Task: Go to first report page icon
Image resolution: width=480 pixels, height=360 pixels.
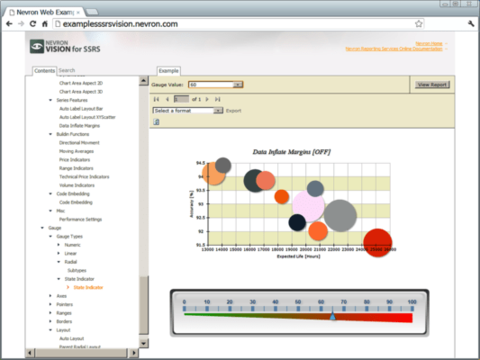Action: click(156, 99)
